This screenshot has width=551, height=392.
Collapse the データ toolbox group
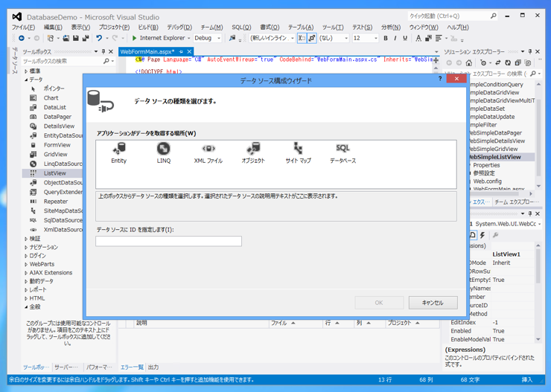coord(26,80)
